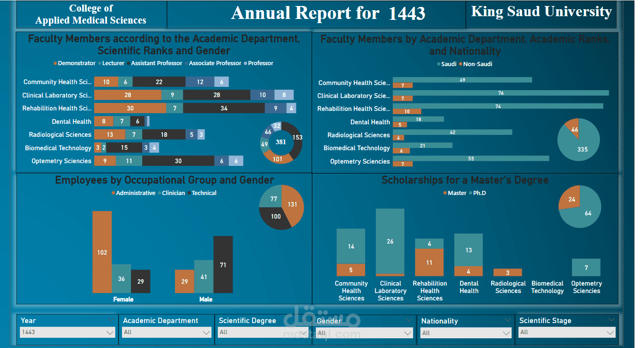Select the Master legend entry
Viewport: 644px width, 348px height.
pos(455,193)
